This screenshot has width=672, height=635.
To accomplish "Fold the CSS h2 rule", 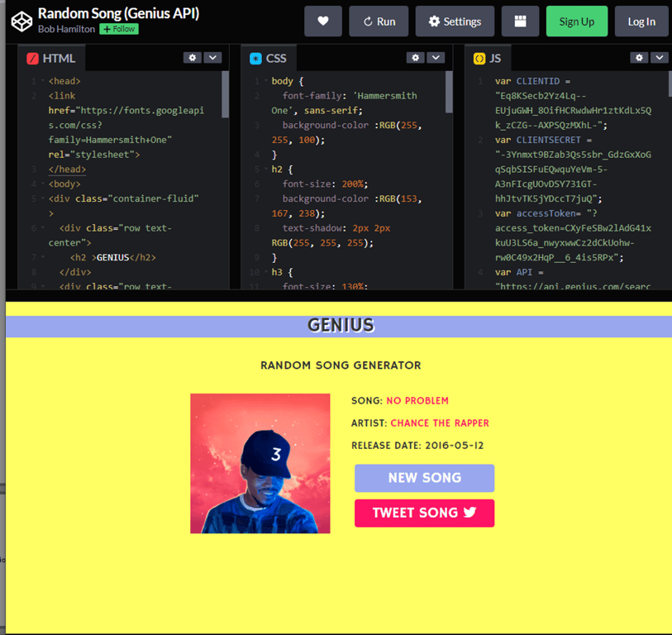I will [x=266, y=169].
